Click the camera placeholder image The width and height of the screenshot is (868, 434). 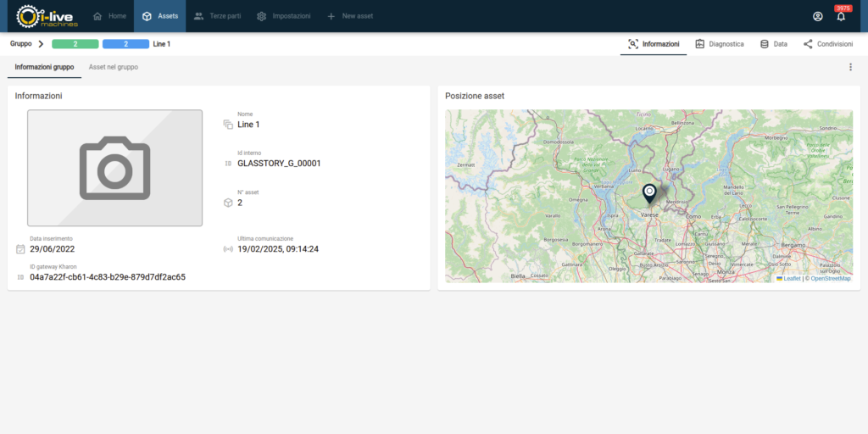click(114, 168)
